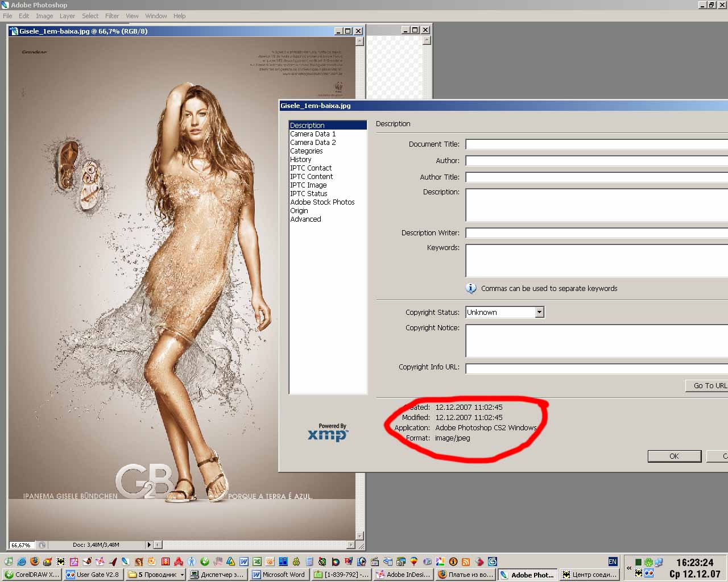
Task: Select Camera Data 1 in the list
Action: point(328,134)
